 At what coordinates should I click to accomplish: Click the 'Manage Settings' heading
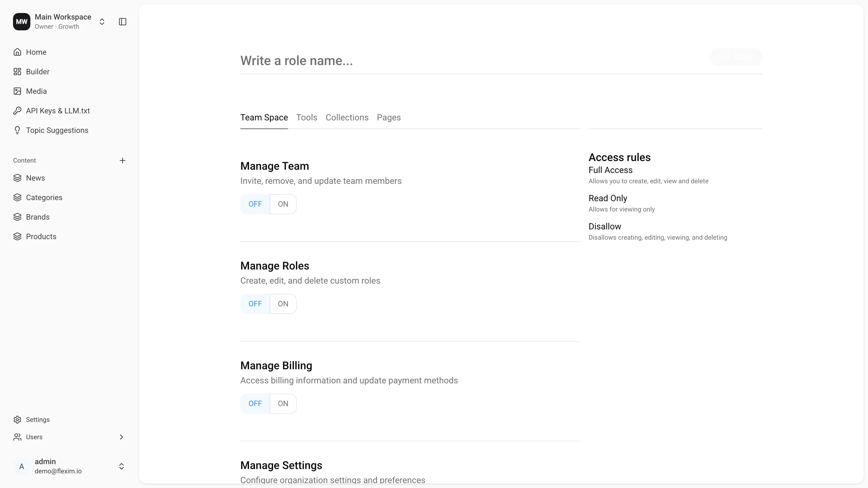click(x=281, y=465)
